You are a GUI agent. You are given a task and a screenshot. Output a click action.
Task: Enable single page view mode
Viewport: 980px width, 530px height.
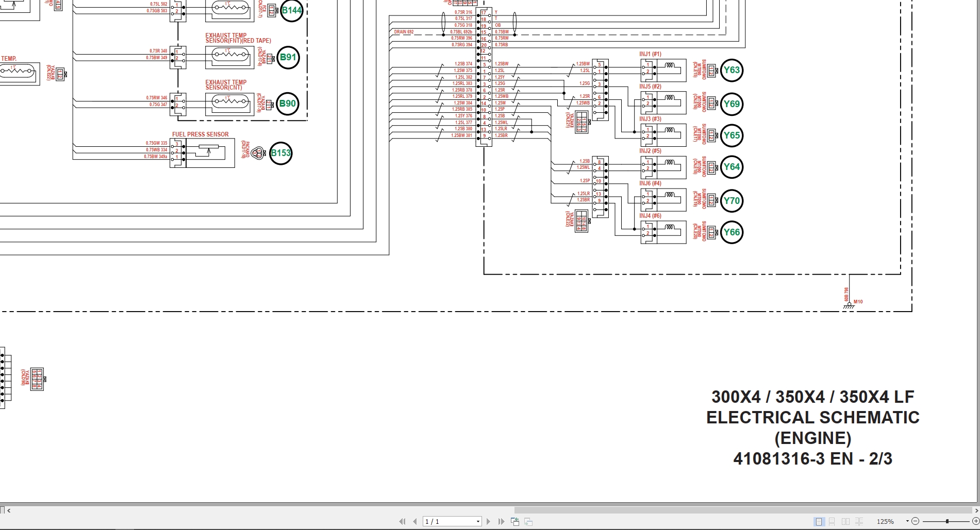coord(819,521)
